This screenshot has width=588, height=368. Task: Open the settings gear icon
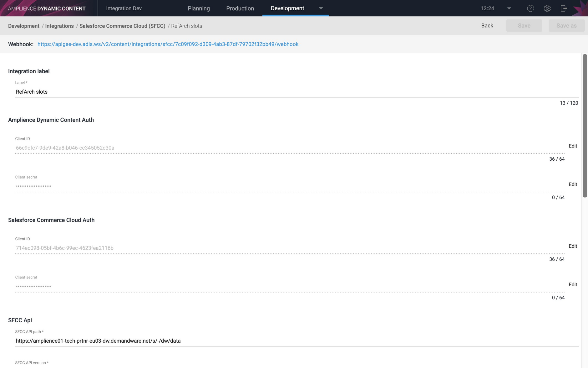pyautogui.click(x=547, y=8)
